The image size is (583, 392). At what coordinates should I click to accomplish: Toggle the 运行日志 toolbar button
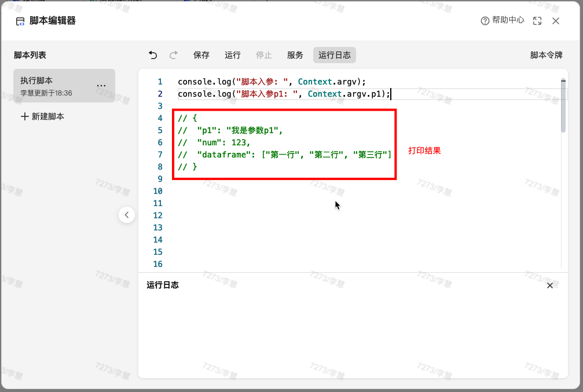[x=335, y=55]
